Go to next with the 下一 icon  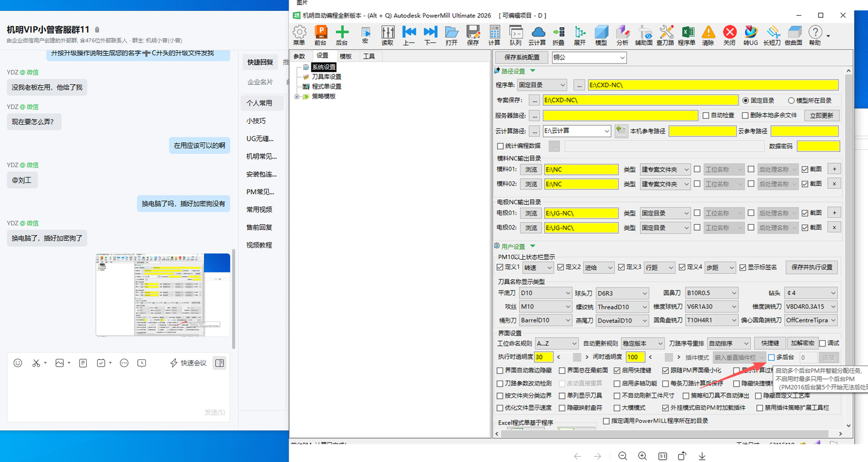coord(430,35)
